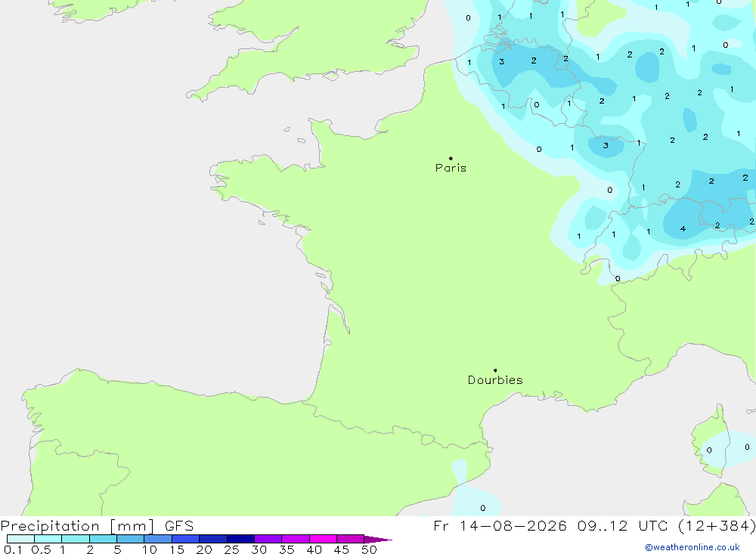Viewport: 756px width, 554px height.
Task: Click the 'GFS' model label
Action: [x=179, y=526]
